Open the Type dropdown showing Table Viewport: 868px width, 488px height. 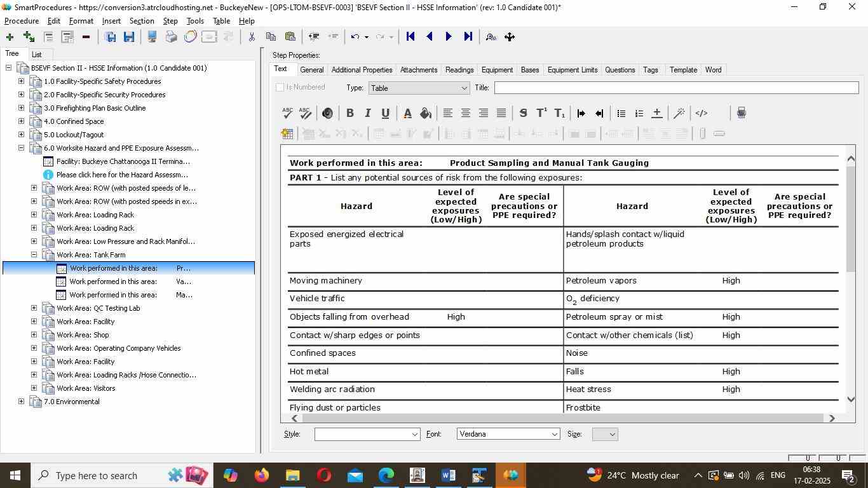(419, 88)
